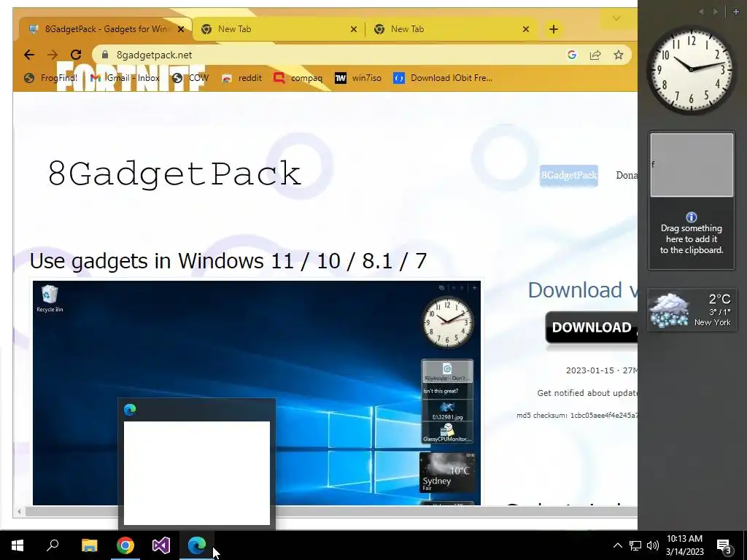
Task: Add a gadget with sidebar plus icon
Action: [736, 12]
